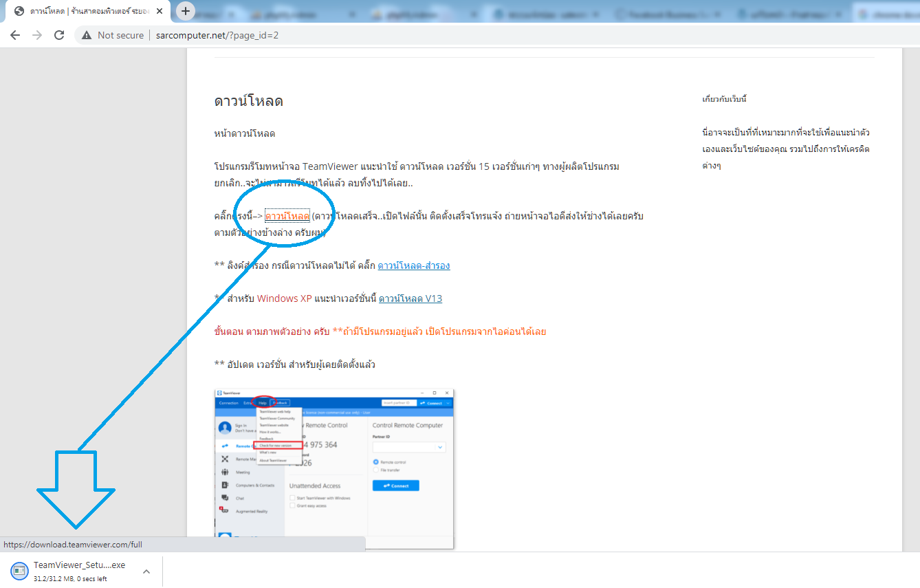Open the ดาวน์โหลด V13 link

pyautogui.click(x=410, y=298)
